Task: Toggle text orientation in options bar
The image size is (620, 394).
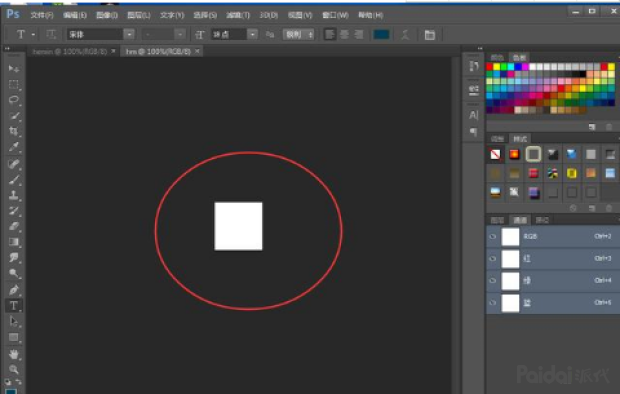Action: pos(51,34)
